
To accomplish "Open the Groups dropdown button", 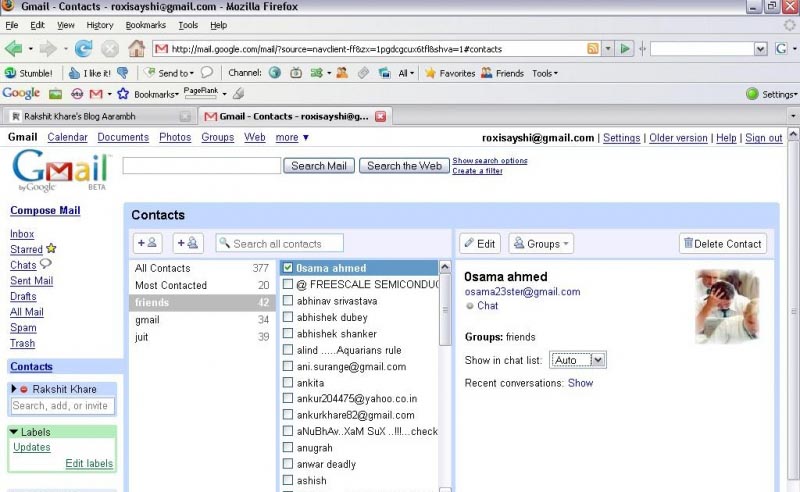I will point(541,243).
